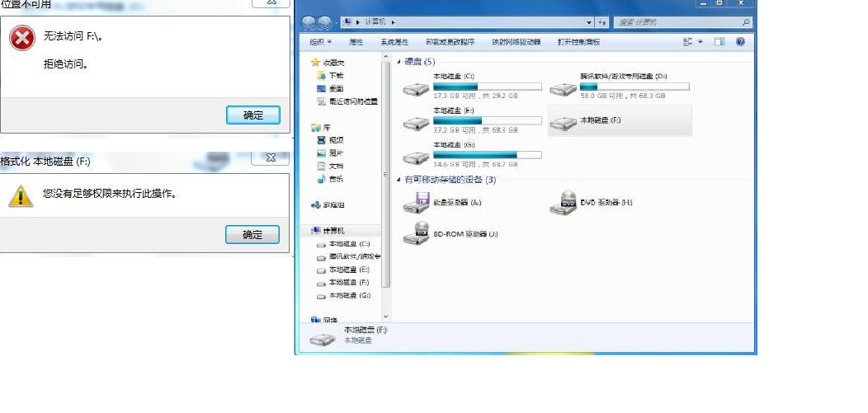The image size is (868, 413).
Task: Click the C: drive capacity bar
Action: tap(487, 87)
